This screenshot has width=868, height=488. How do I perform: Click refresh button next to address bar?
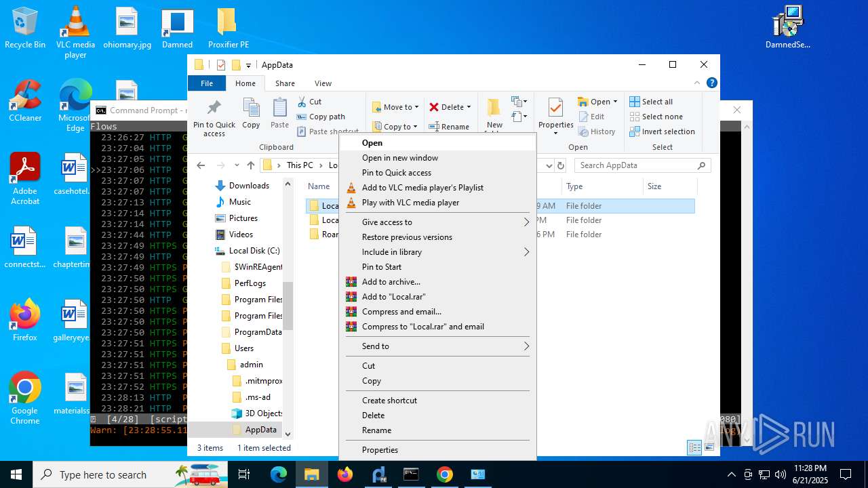coord(561,165)
